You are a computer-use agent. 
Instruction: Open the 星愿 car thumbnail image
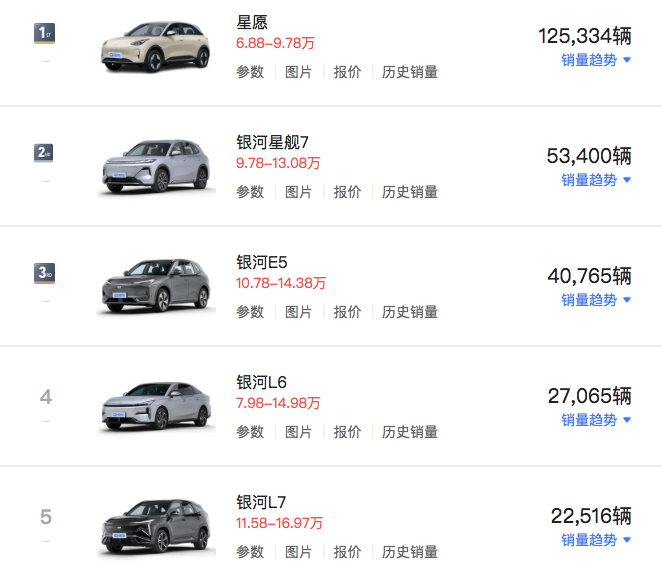pyautogui.click(x=156, y=47)
